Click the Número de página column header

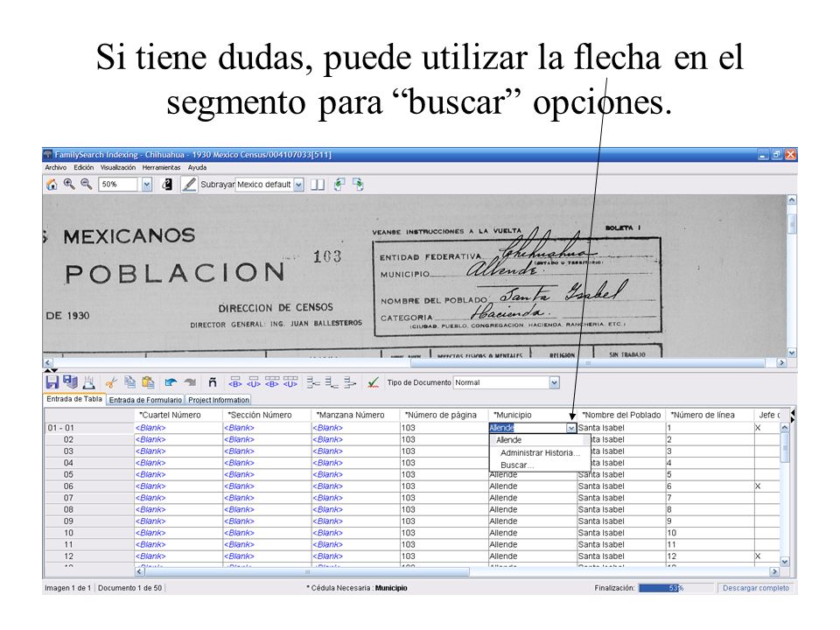(x=444, y=415)
